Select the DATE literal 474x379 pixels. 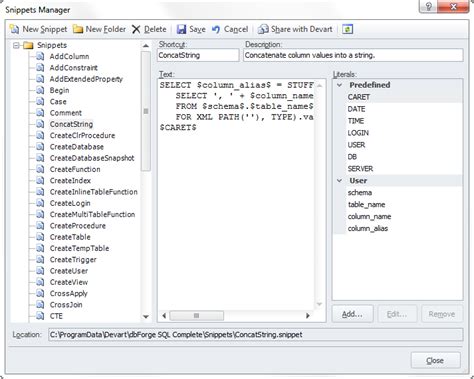click(356, 109)
